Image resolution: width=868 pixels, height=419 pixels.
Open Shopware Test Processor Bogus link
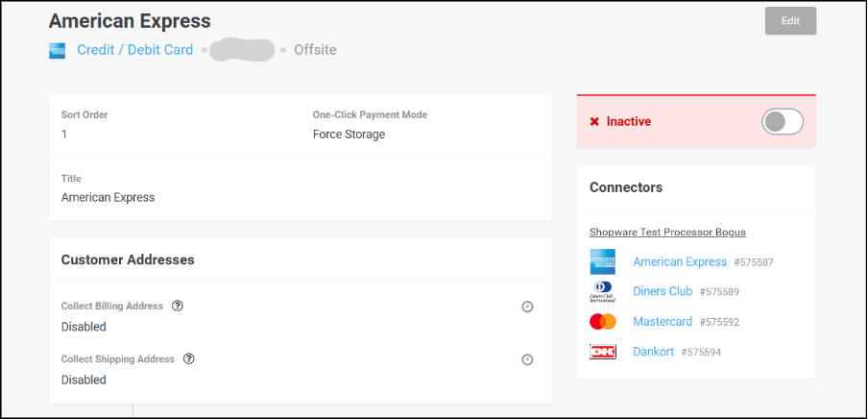click(x=667, y=233)
